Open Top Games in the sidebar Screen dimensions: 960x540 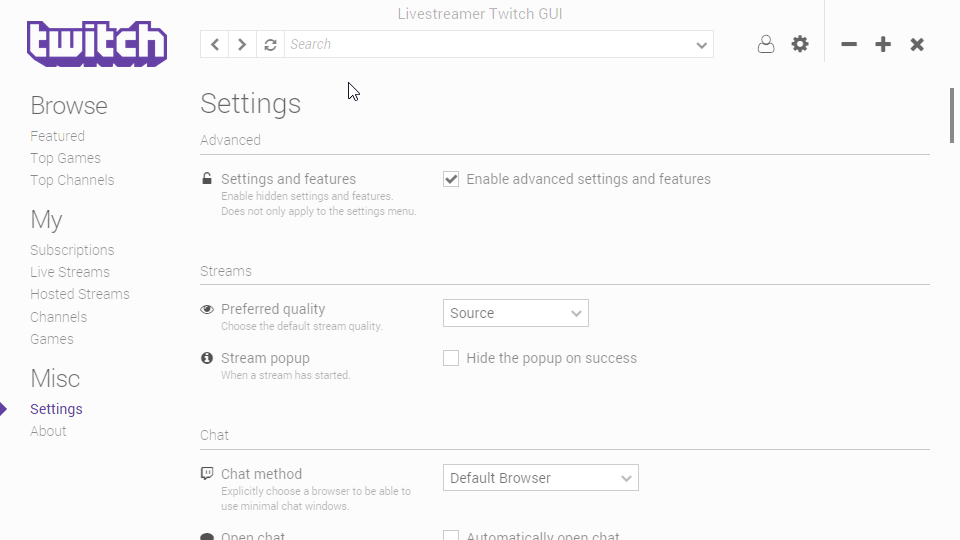66,158
